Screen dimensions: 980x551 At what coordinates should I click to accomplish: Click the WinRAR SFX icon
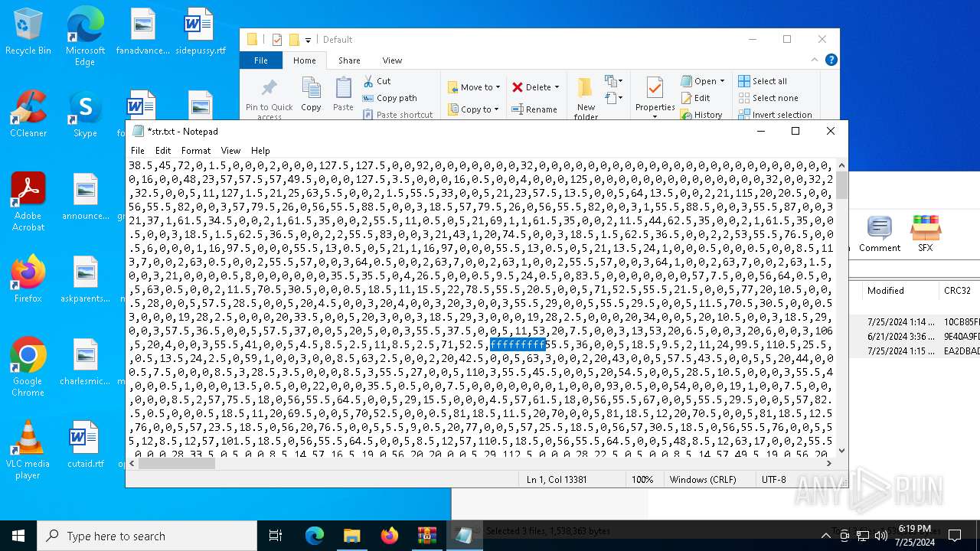[925, 228]
